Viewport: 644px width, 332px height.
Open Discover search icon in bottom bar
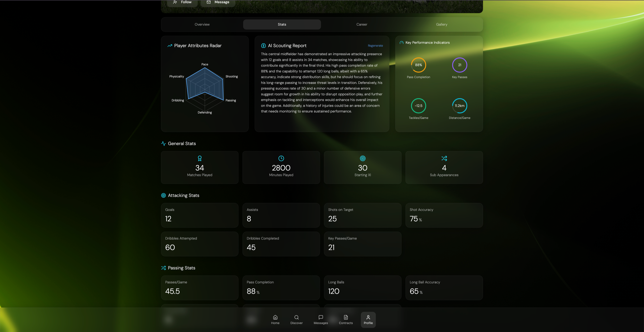click(x=296, y=317)
